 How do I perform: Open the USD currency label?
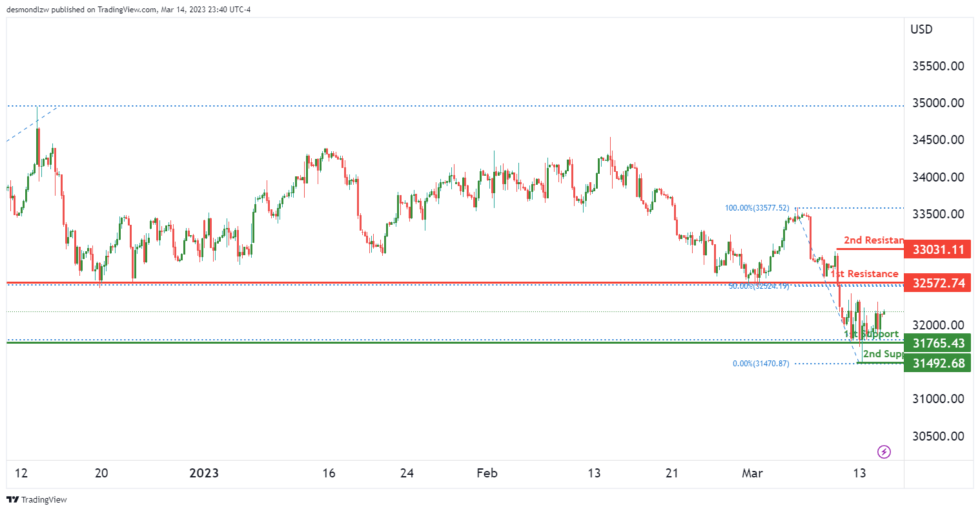(921, 29)
